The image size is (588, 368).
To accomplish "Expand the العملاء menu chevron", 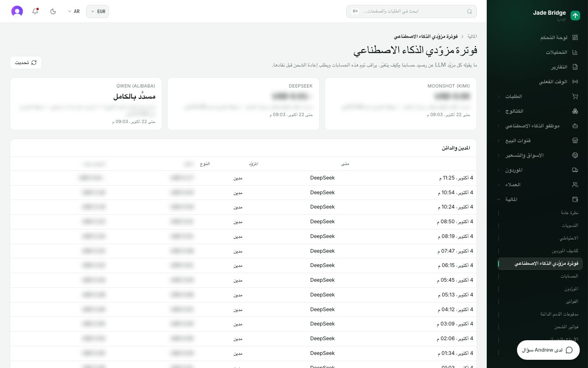I will point(499,185).
